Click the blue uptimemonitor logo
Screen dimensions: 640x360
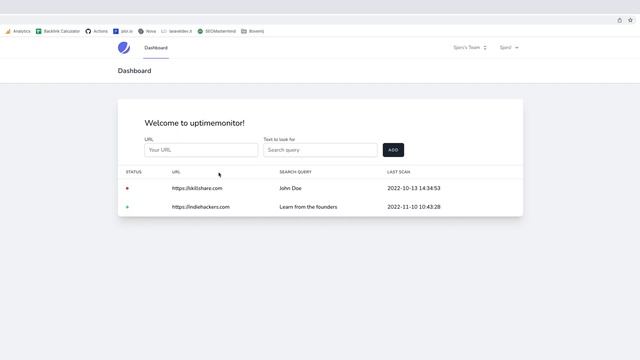coord(124,48)
